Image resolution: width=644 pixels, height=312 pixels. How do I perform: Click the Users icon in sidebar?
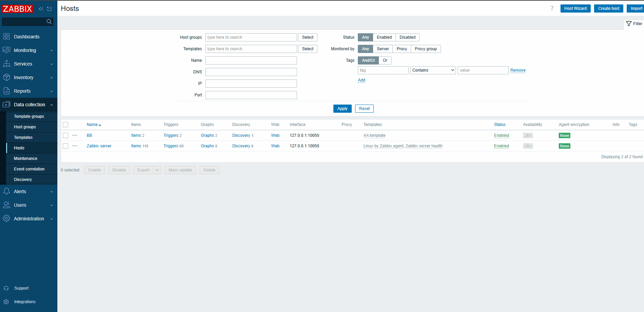point(6,205)
